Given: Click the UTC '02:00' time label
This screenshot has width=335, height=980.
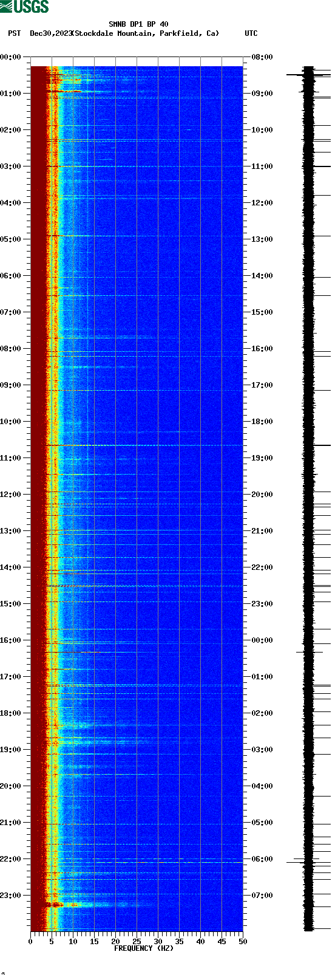Looking at the screenshot, I should (x=262, y=713).
